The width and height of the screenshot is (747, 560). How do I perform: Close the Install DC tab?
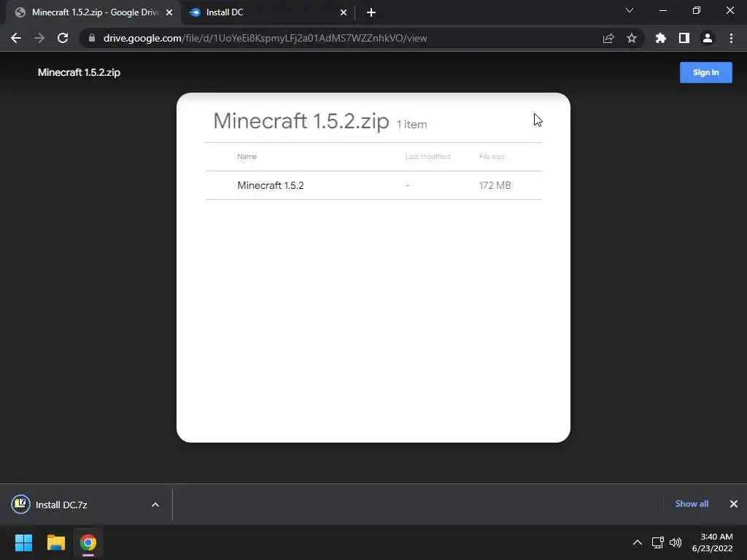[x=344, y=12]
